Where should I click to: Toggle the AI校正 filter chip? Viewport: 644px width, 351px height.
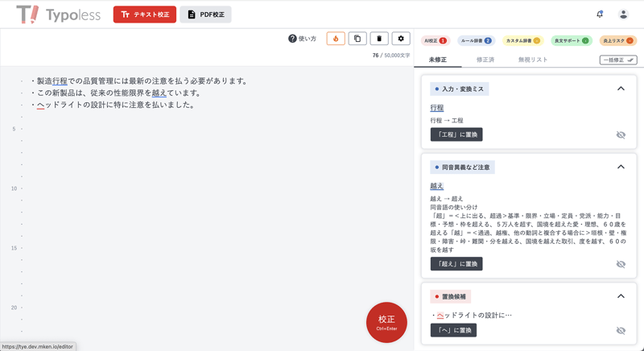[x=435, y=40]
